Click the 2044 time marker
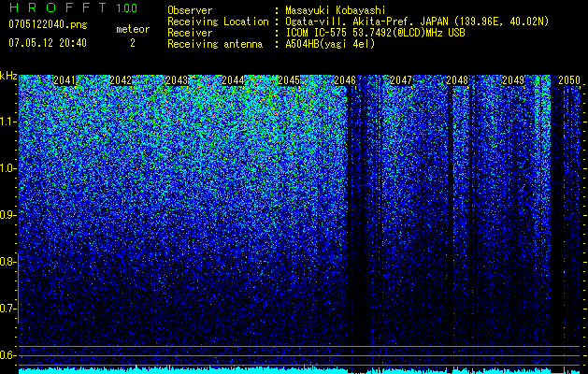This screenshot has width=588, height=374. 233,80
